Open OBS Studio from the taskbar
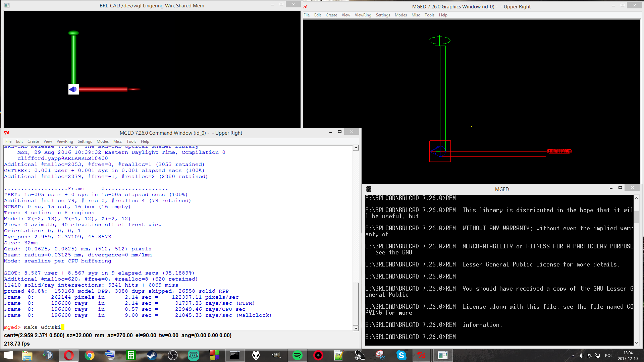Viewport: 644px width, 362px height. click(172, 355)
